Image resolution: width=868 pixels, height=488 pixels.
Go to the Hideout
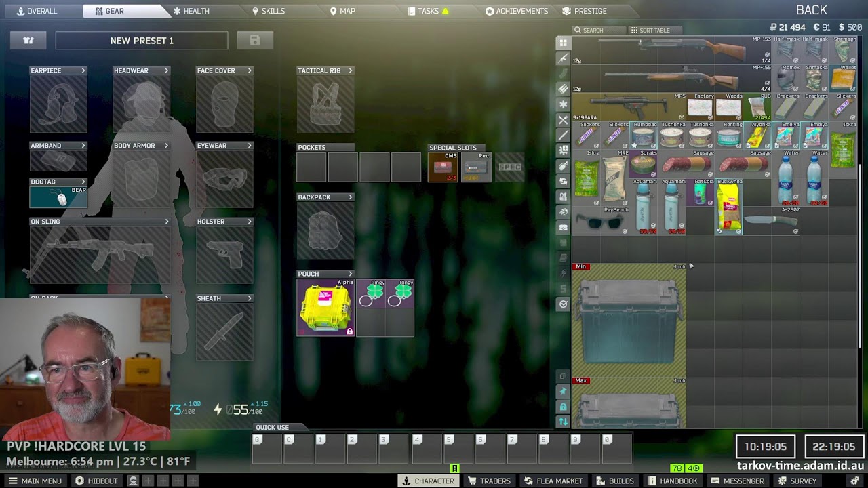96,481
